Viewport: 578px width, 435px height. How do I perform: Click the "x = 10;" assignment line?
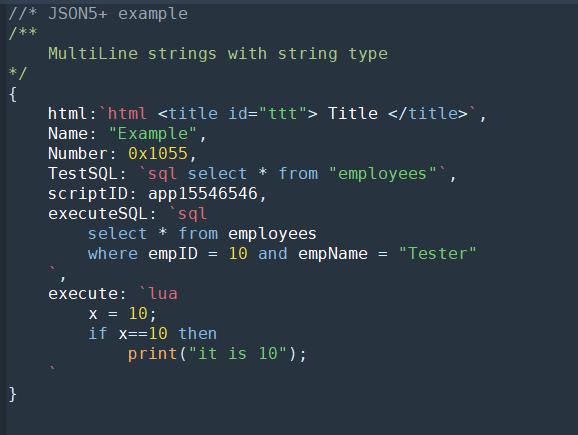click(x=122, y=313)
